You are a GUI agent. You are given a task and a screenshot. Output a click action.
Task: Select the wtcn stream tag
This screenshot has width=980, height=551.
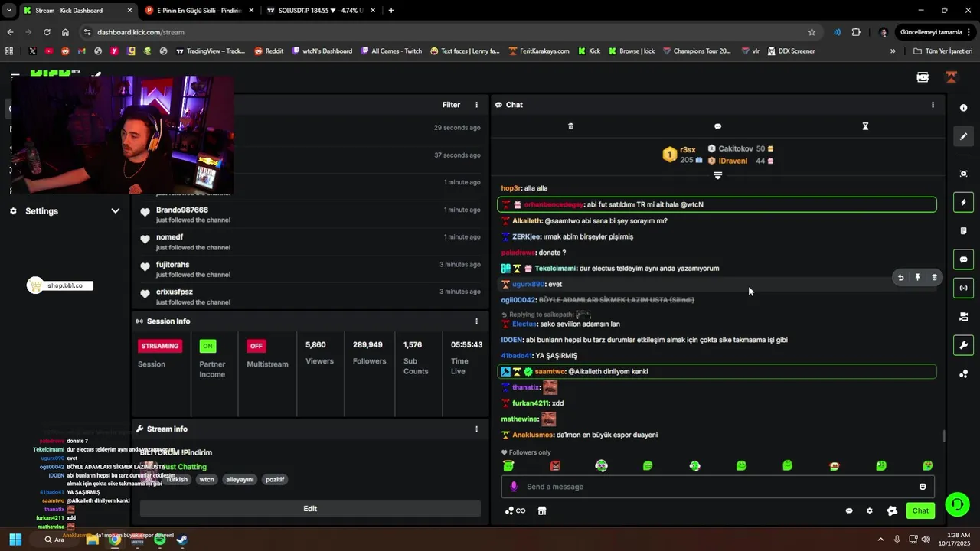207,480
